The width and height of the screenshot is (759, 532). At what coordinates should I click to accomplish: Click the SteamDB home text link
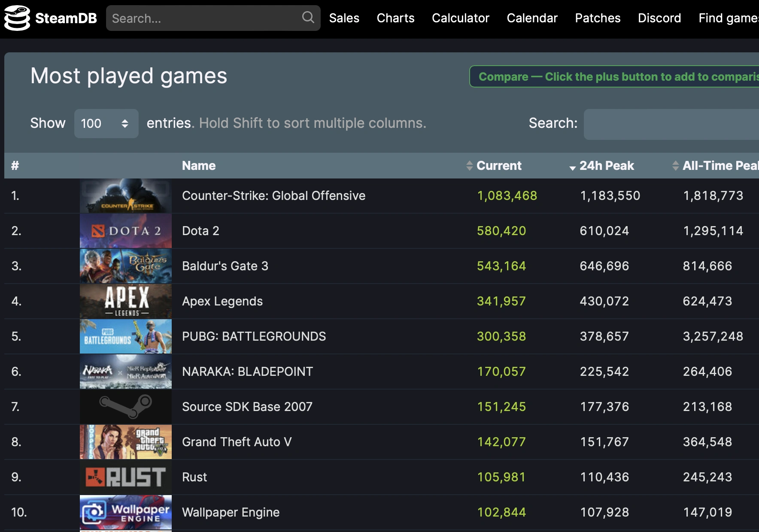tap(66, 18)
